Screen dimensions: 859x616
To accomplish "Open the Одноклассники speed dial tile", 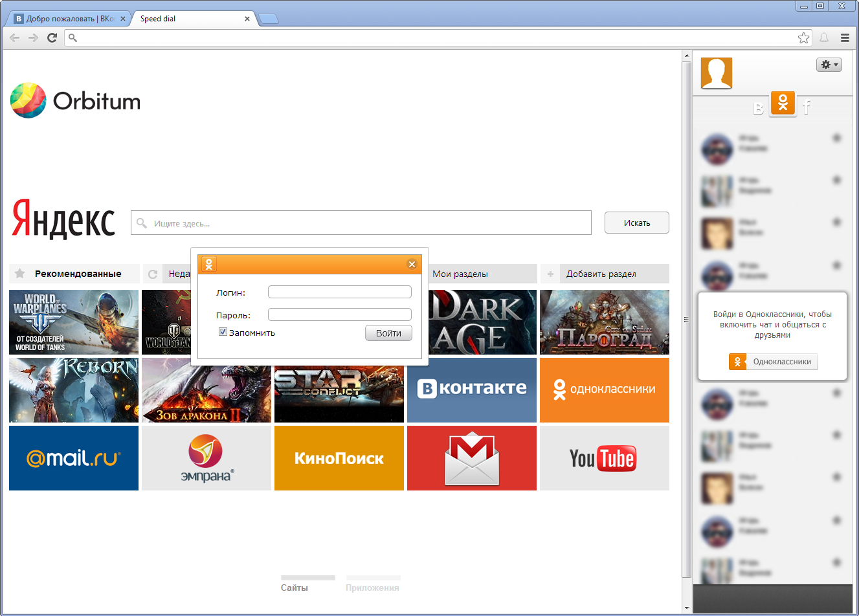I will (605, 390).
